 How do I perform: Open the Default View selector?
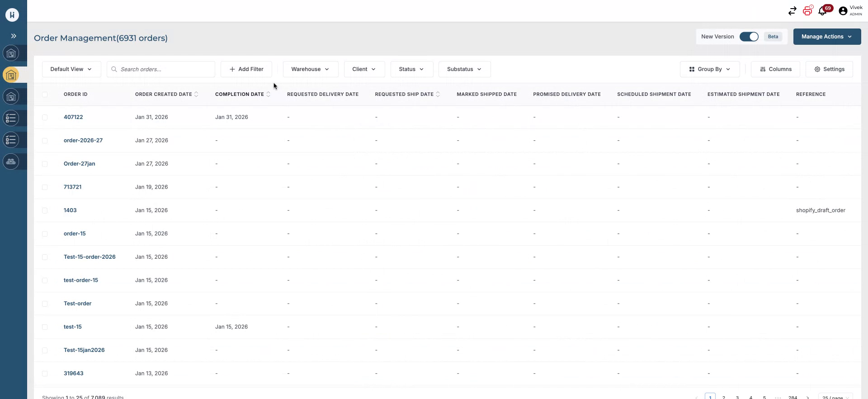71,69
